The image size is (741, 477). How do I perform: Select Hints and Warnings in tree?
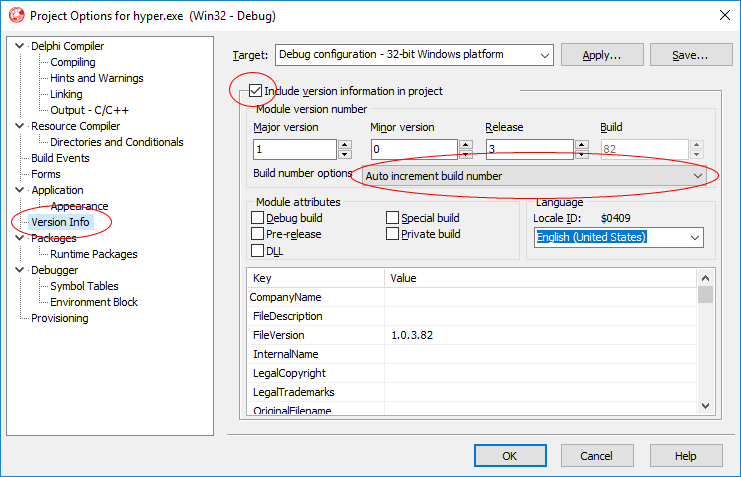[x=96, y=78]
